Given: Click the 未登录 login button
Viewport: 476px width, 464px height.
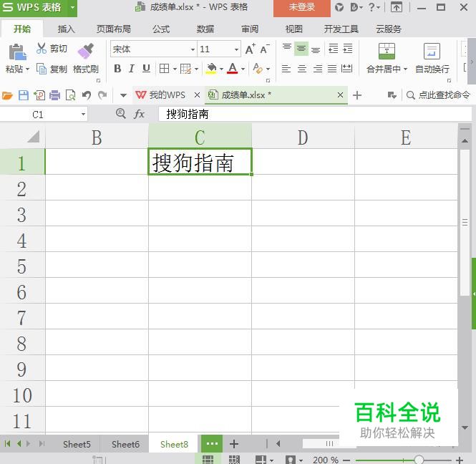Looking at the screenshot, I should (x=302, y=8).
